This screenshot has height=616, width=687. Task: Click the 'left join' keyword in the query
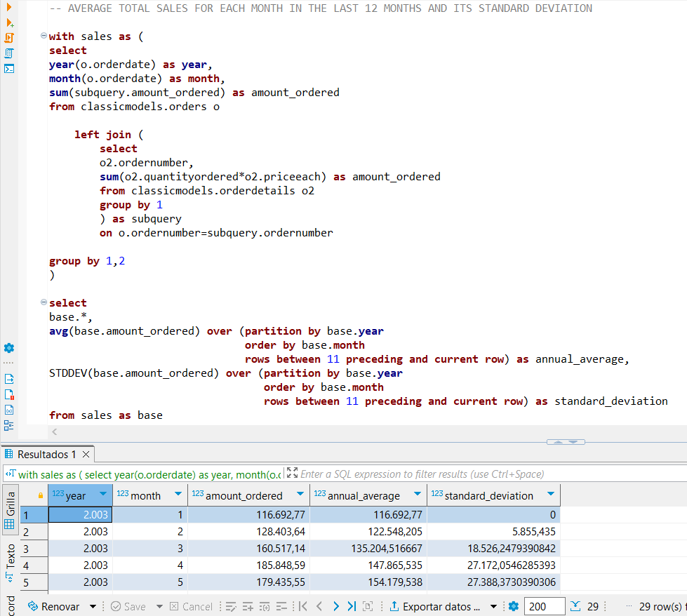[102, 135]
